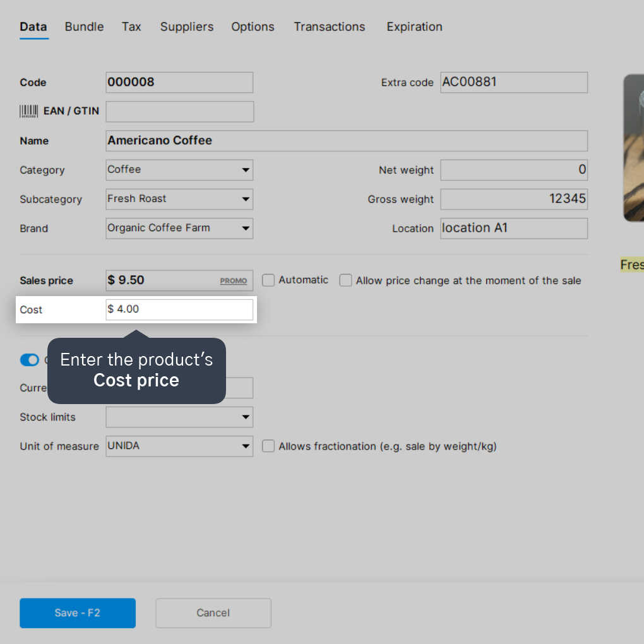This screenshot has height=644, width=644.
Task: Click the Cancel button
Action: click(213, 613)
